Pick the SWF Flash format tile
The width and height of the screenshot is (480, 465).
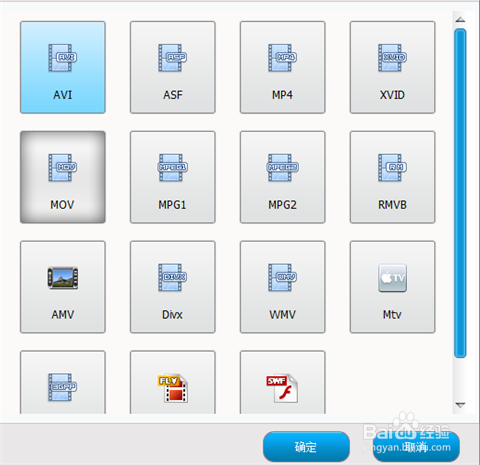click(x=282, y=382)
